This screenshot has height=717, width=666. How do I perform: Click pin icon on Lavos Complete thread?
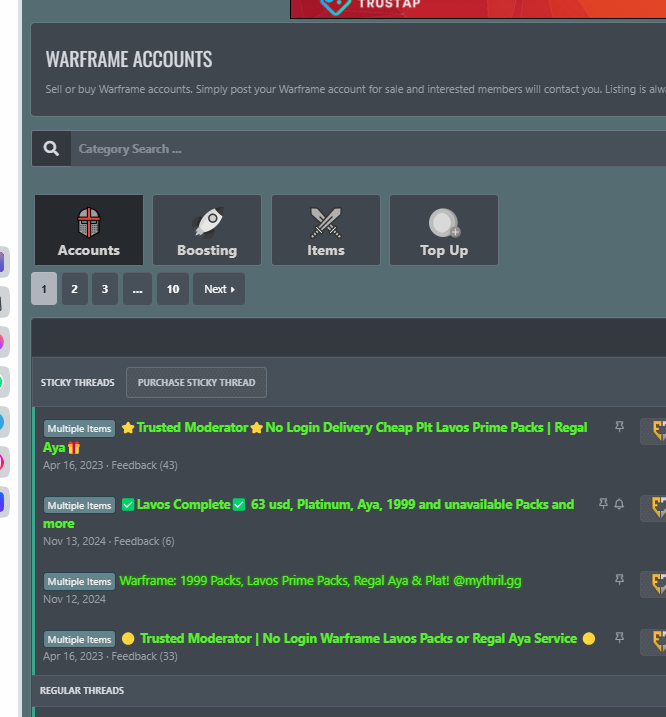[603, 503]
